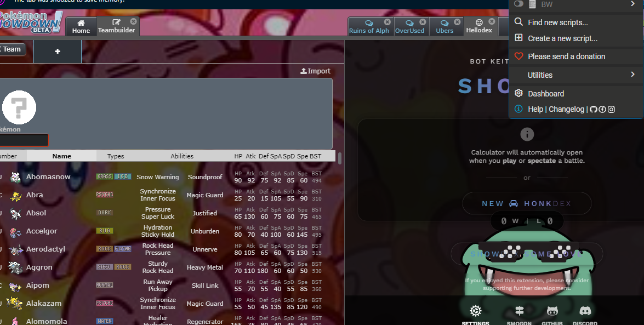Click the Pokémon list scrollbar thumb
This screenshot has width=644, height=325.
(340, 158)
